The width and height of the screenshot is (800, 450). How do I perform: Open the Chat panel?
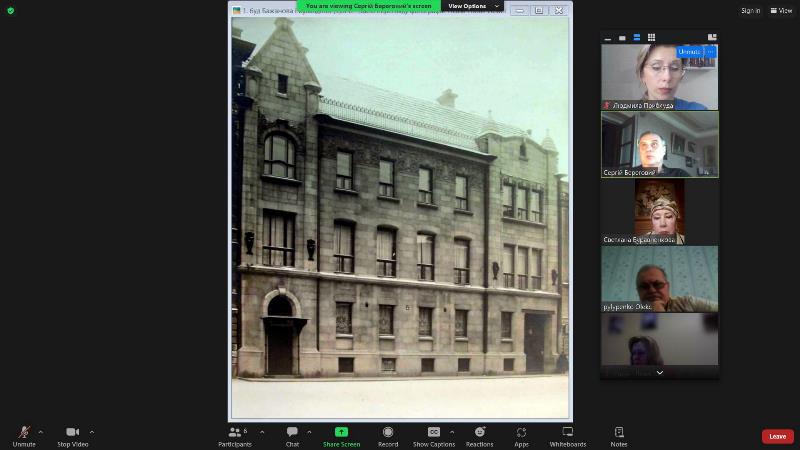pos(292,437)
